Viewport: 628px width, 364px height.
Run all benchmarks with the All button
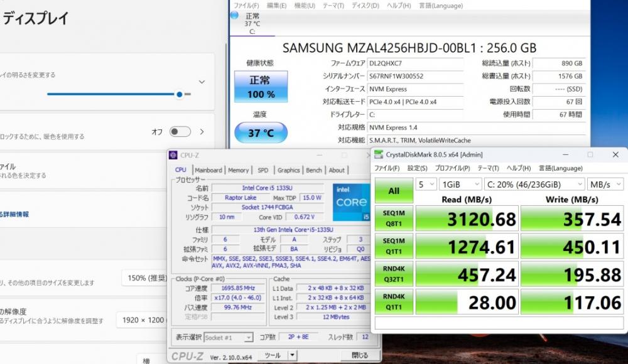[394, 191]
